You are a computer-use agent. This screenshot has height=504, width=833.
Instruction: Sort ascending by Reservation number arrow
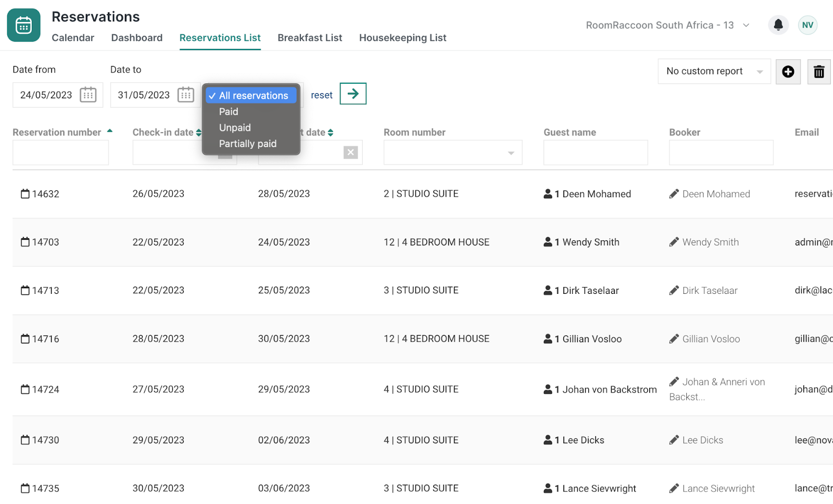tap(110, 131)
